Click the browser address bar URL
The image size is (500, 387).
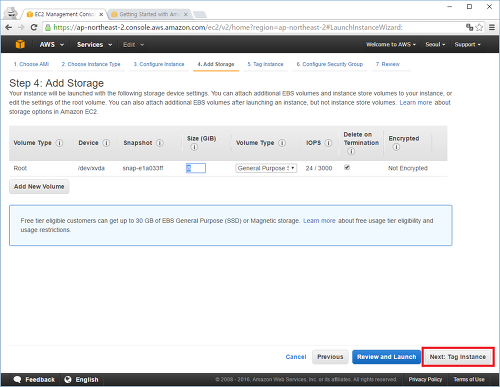(228, 27)
